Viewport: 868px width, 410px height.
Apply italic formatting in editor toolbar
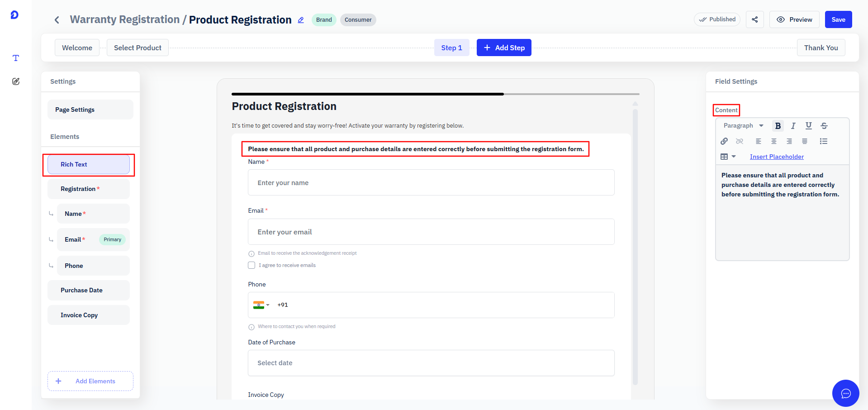pyautogui.click(x=793, y=126)
